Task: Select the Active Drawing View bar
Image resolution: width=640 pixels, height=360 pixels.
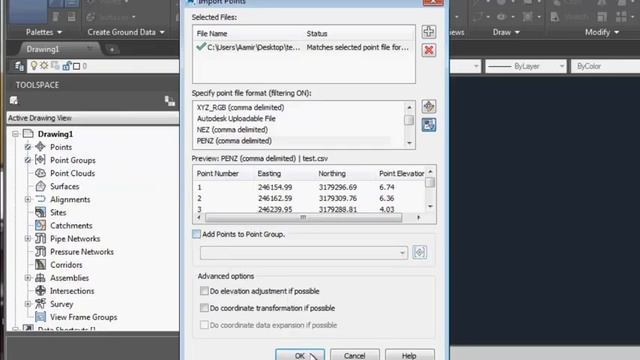Action: tap(93, 118)
